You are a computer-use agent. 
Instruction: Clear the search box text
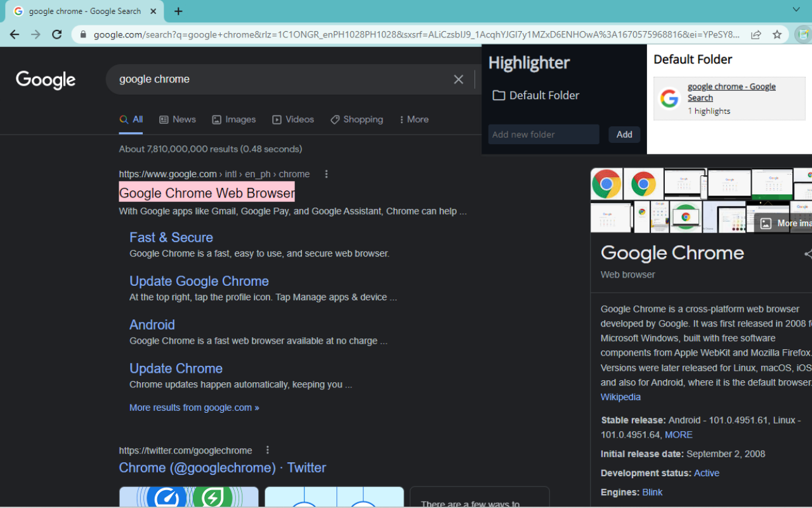tap(459, 79)
